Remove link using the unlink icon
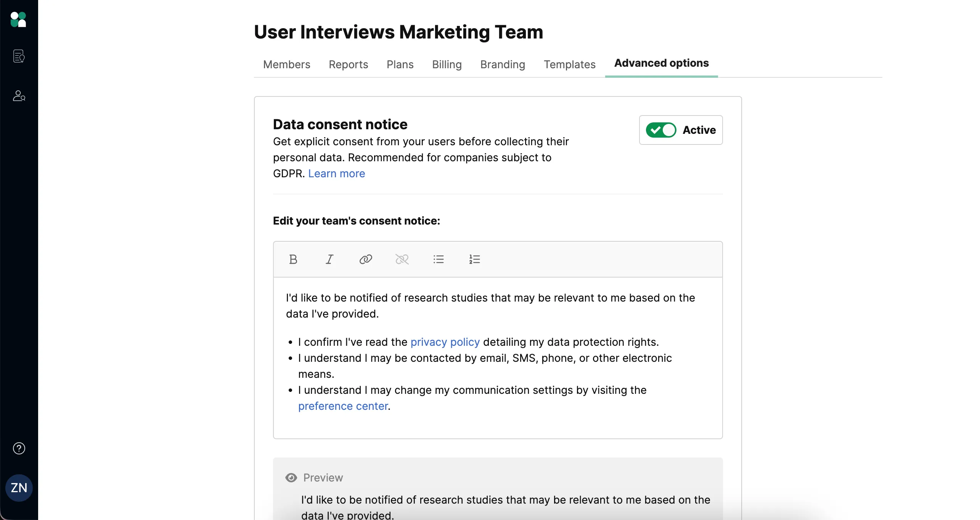 (402, 260)
